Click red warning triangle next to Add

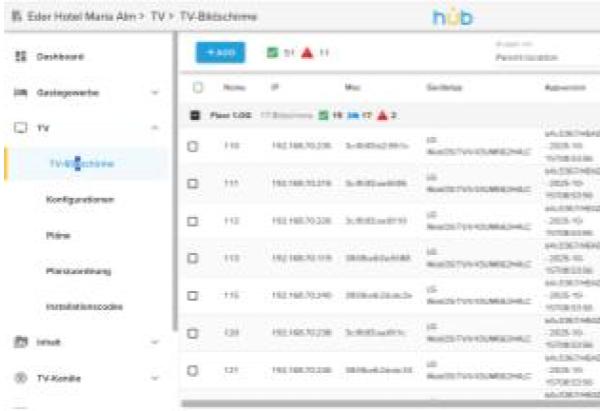[x=307, y=53]
